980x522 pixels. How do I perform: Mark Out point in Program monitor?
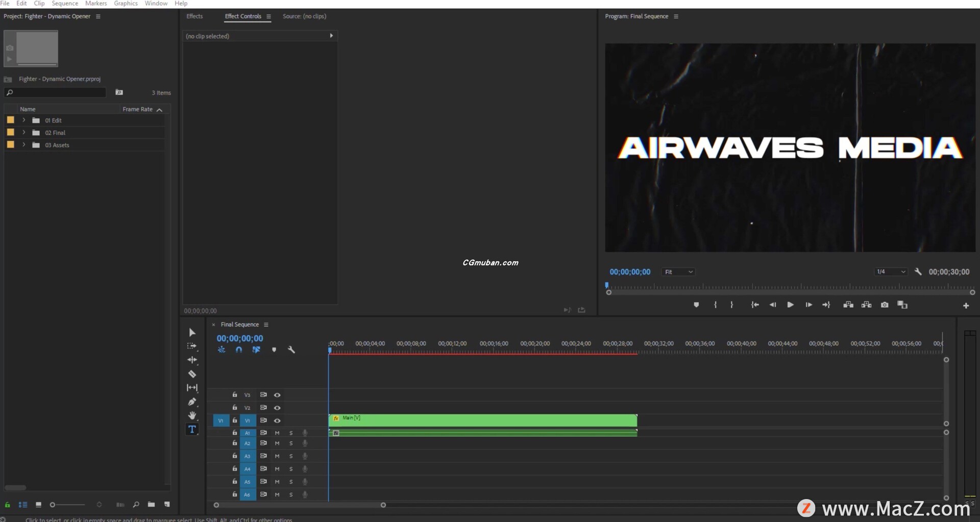coord(732,305)
